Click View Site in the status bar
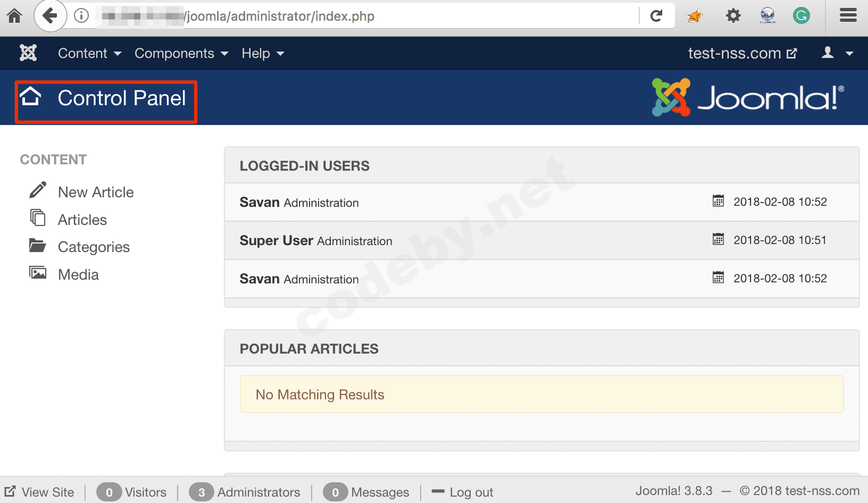The height and width of the screenshot is (503, 868). coord(48,492)
